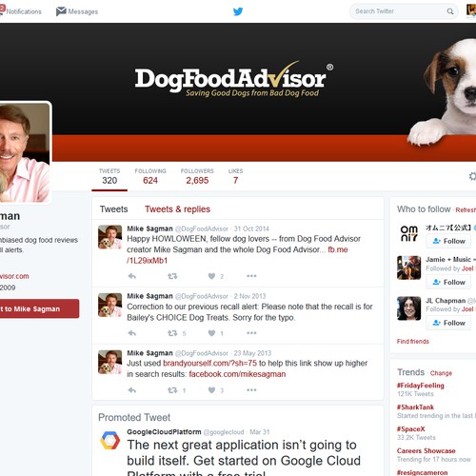The height and width of the screenshot is (476, 476).
Task: Refresh the Who to follow list
Action: pos(466,210)
